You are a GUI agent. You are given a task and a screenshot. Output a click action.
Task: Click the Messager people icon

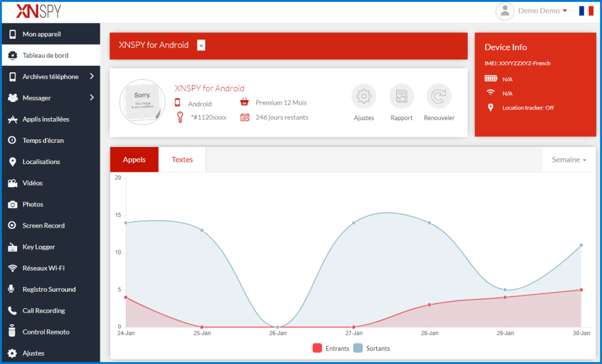(x=13, y=98)
